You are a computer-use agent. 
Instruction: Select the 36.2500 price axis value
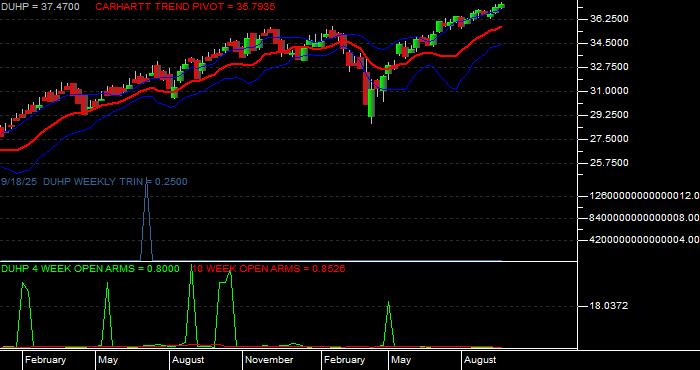pos(609,19)
